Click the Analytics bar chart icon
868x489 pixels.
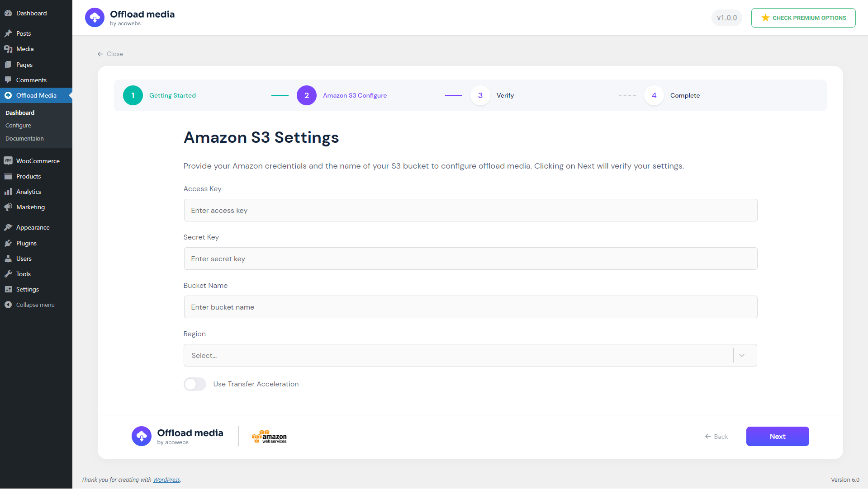[x=8, y=192]
